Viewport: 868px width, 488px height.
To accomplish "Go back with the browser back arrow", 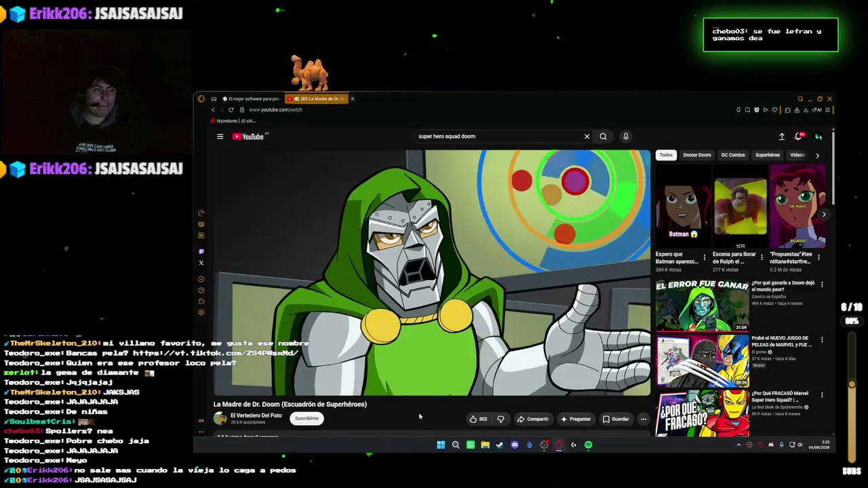I will pos(213,110).
